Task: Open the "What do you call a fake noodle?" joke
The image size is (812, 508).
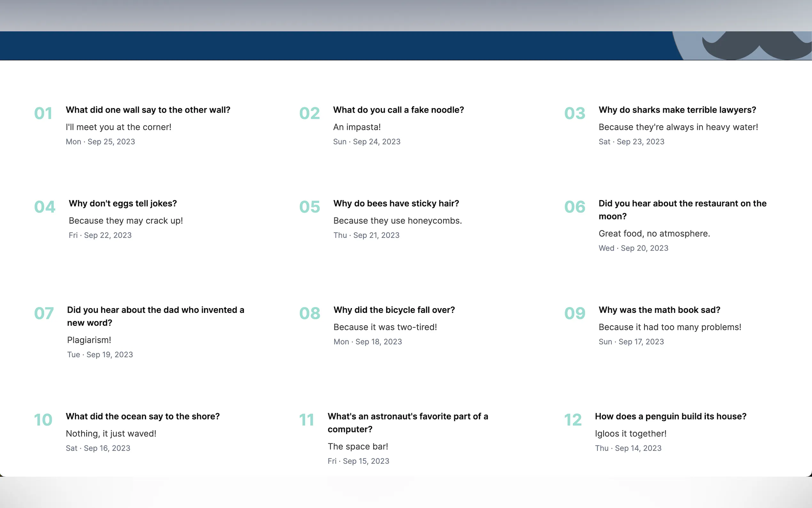Action: tap(398, 110)
